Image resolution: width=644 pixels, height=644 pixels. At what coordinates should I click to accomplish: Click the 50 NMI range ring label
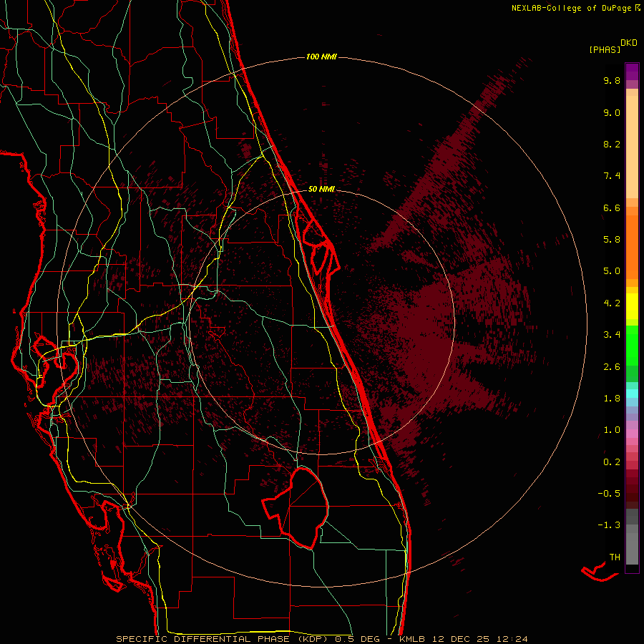coord(321,189)
